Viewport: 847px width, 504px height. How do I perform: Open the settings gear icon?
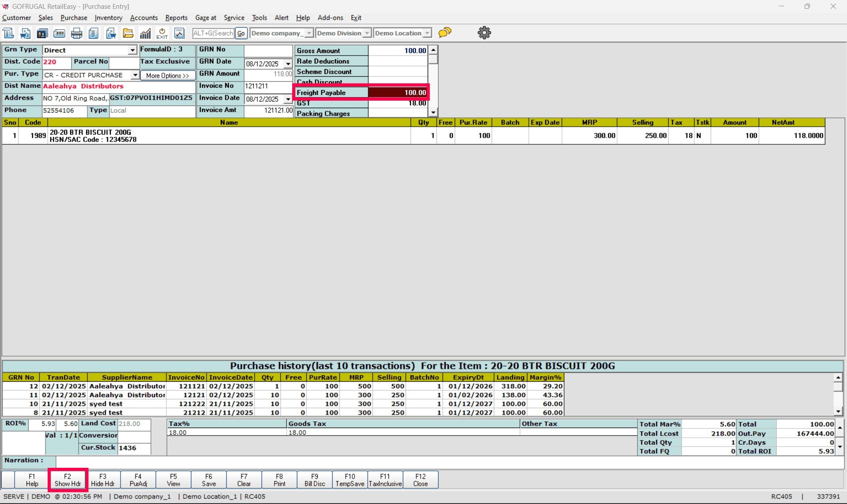[484, 33]
